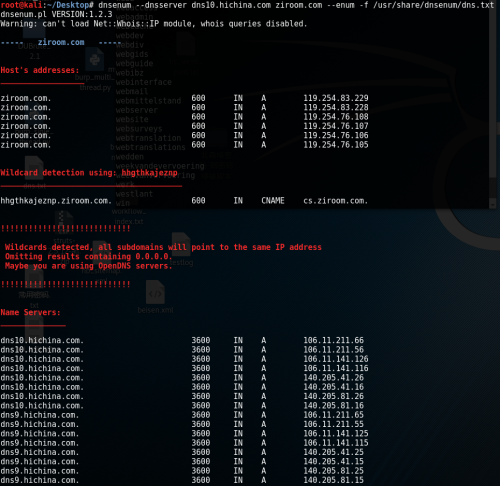Click the blue ziroom.com heading
The width and height of the screenshot is (500, 486).
tap(61, 42)
